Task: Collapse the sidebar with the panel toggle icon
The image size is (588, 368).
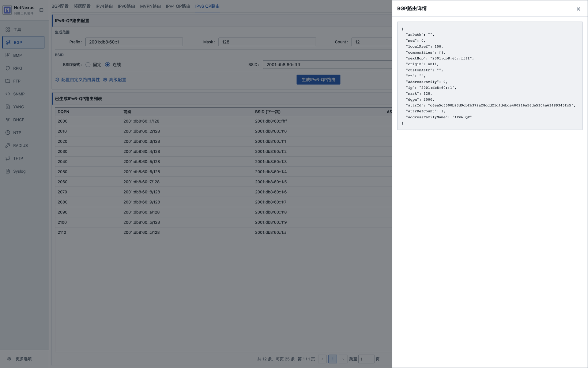Action: [x=41, y=10]
